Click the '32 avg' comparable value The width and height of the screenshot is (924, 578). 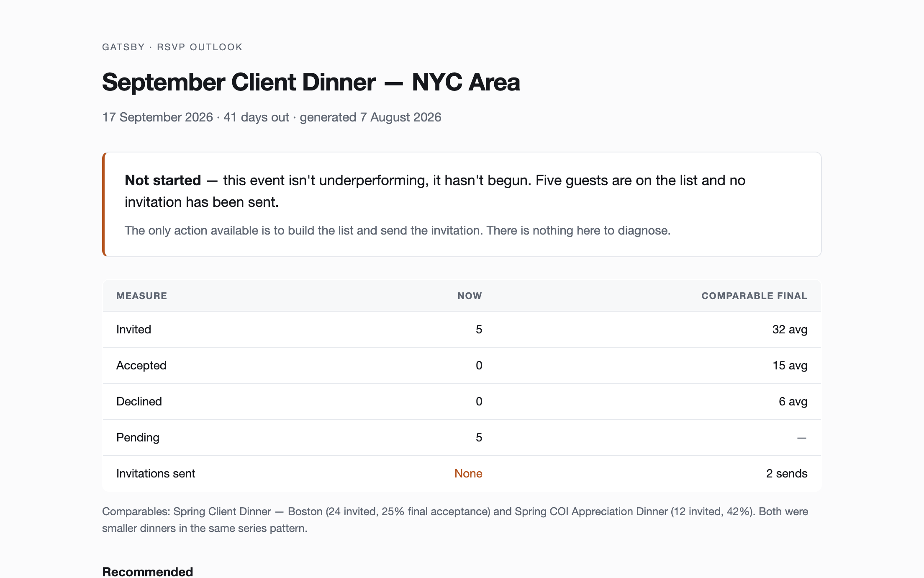(790, 329)
